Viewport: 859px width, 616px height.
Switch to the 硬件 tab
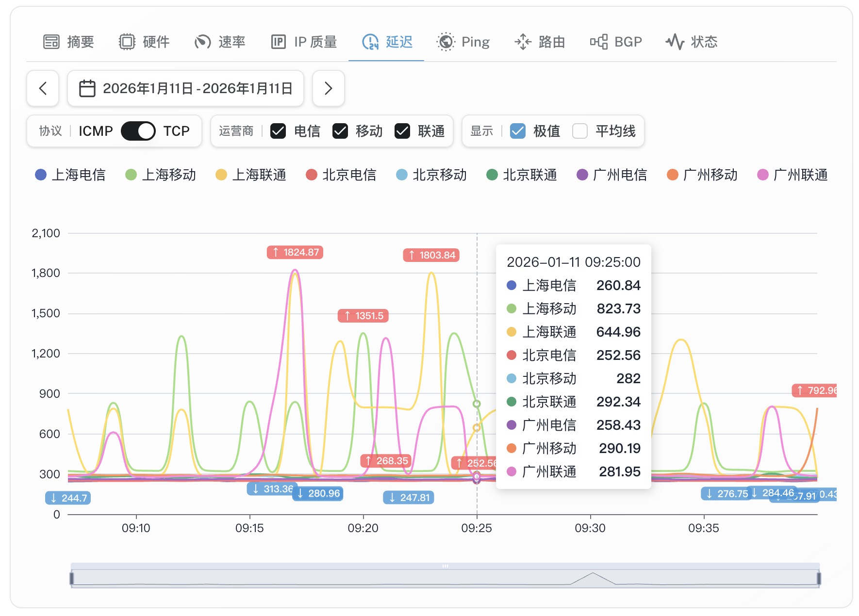tap(144, 42)
